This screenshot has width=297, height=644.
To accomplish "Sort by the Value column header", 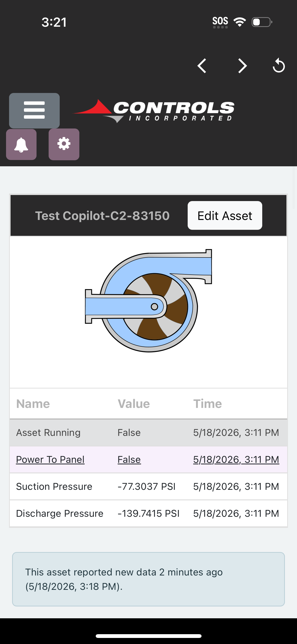I will [x=134, y=404].
